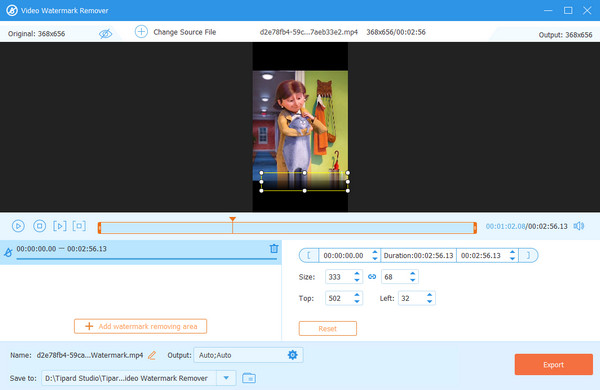
Task: Click Change Source File label
Action: [184, 32]
